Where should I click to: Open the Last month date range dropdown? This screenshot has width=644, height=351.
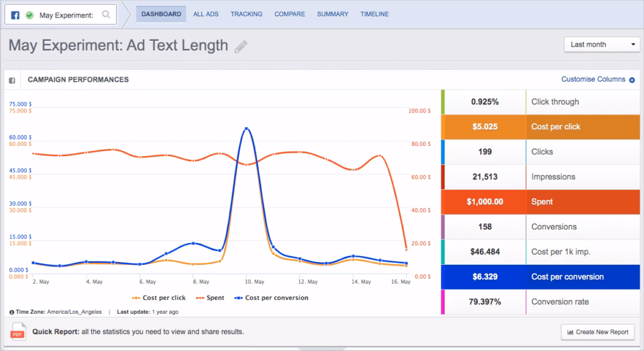pyautogui.click(x=602, y=45)
